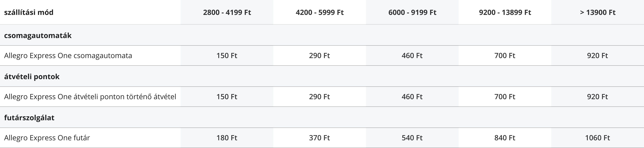Click the "futárszolgálat" section heading

coord(29,118)
